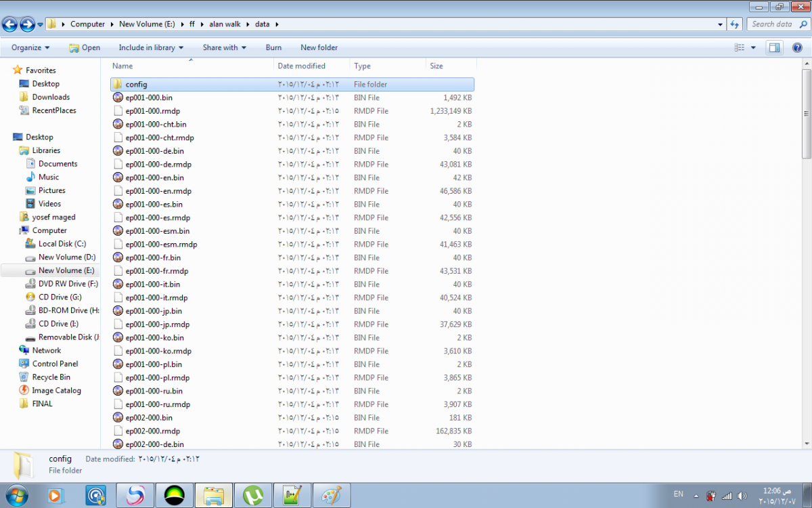Viewport: 812px width, 508px height.
Task: Open the Share with menu
Action: click(224, 47)
